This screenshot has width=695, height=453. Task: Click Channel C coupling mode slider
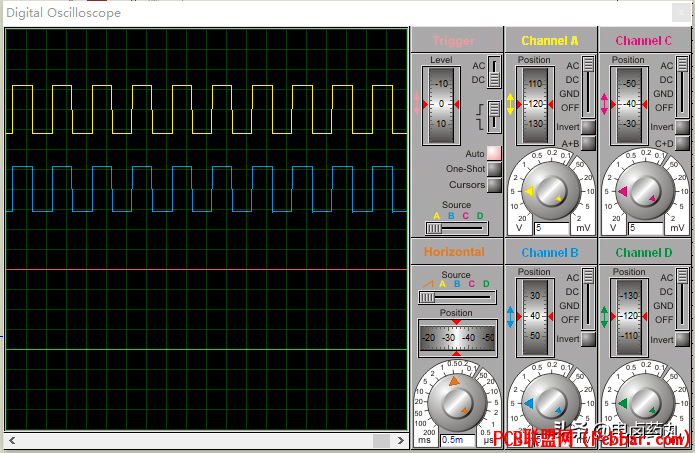(682, 86)
